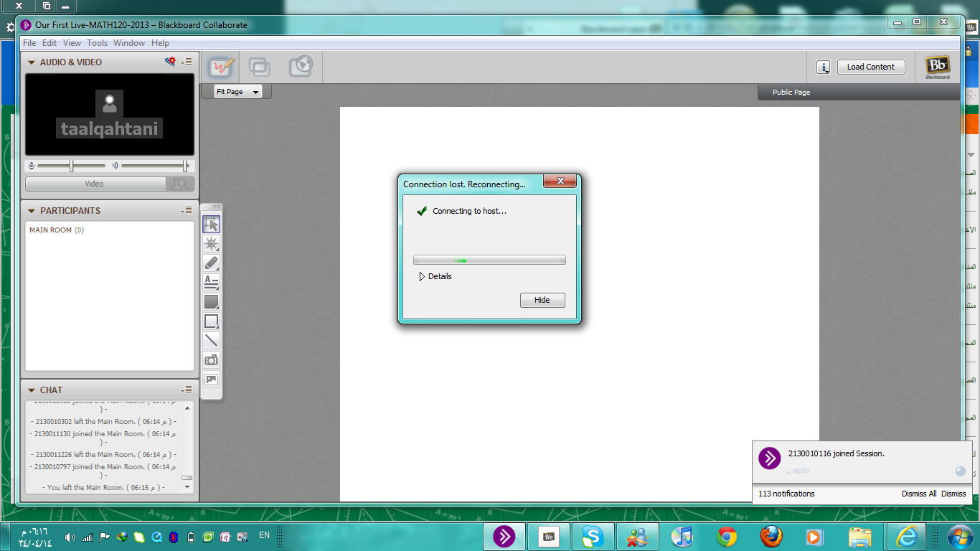This screenshot has height=551, width=980.
Task: Choose the Empty Rectangle shape tool
Action: click(x=211, y=321)
